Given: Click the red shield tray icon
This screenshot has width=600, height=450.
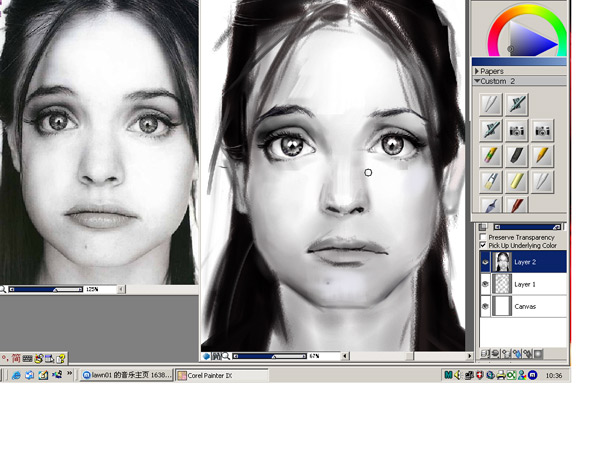Looking at the screenshot, I should pos(480,375).
